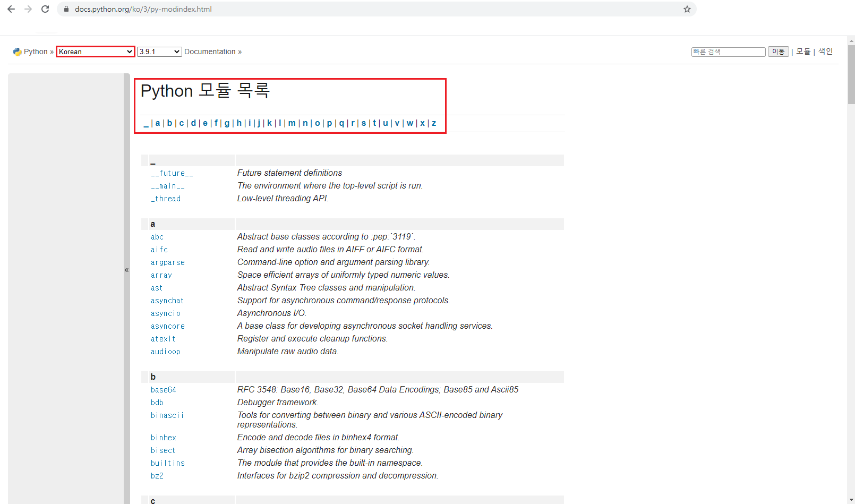Jump to letter h in index

(x=239, y=123)
